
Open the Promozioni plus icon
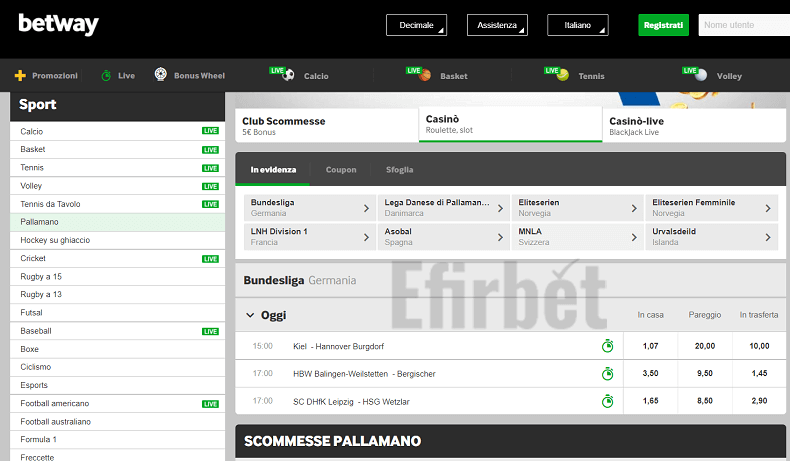point(20,76)
